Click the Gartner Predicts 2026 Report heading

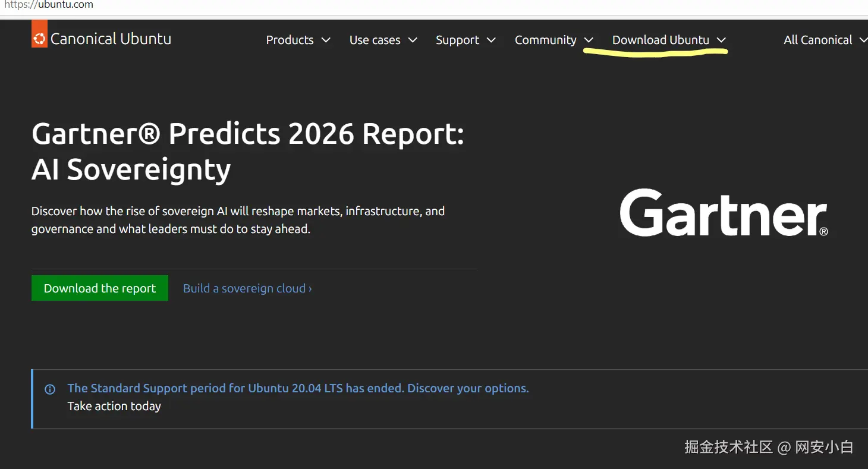pyautogui.click(x=248, y=152)
